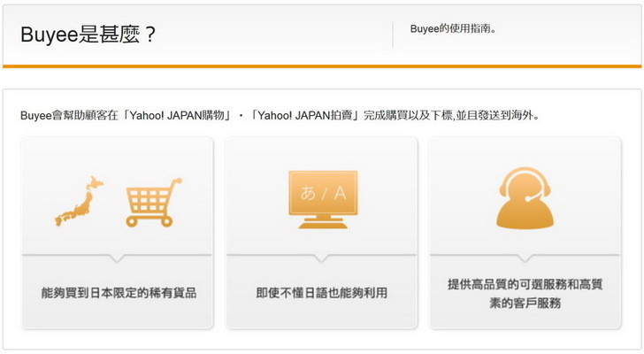
Task: Click the Buyee是甚麼？ heading
Action: point(88,35)
